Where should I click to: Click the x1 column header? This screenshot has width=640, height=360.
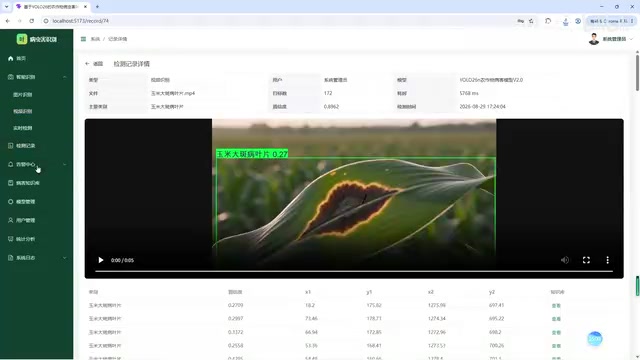coord(308,292)
